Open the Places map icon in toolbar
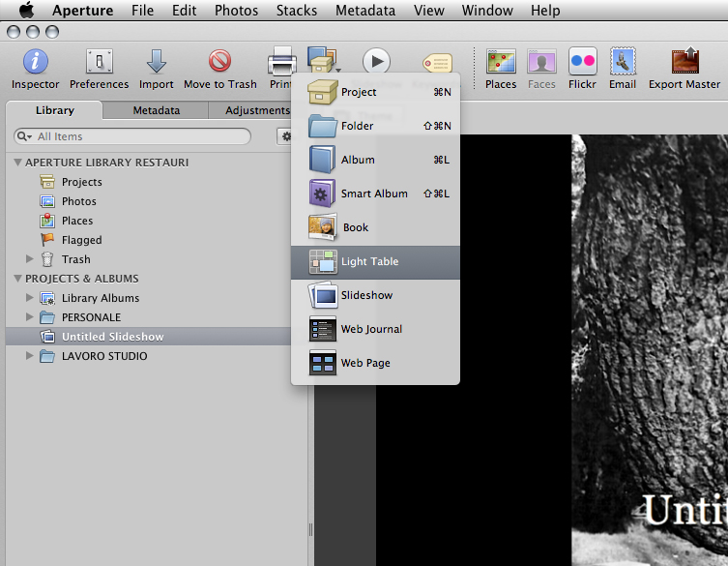This screenshot has height=566, width=728. (x=501, y=61)
